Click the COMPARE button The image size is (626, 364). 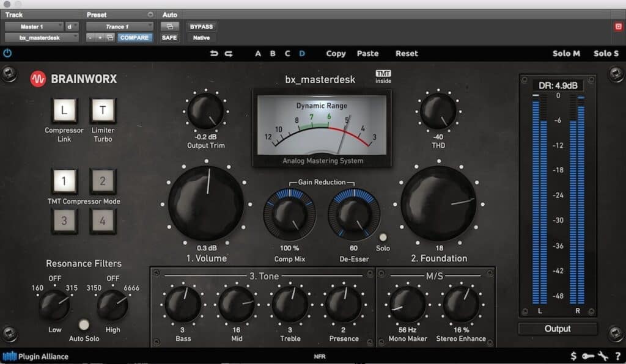[134, 38]
